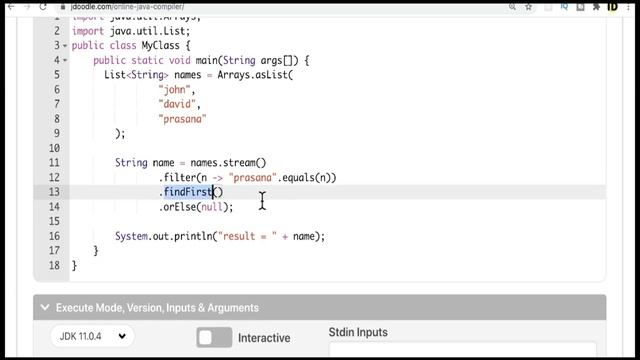This screenshot has width=640, height=360.
Task: Click line number 15 in the gutter
Action: 54,222
